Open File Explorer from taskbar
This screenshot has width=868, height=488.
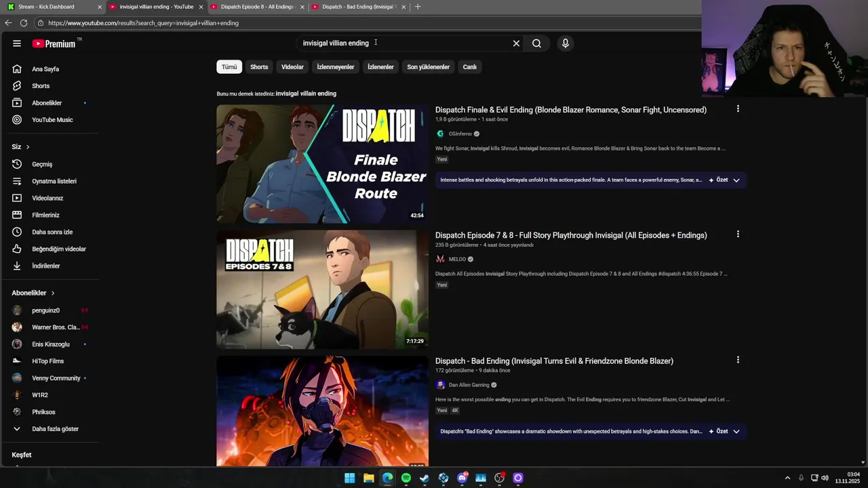tap(369, 478)
